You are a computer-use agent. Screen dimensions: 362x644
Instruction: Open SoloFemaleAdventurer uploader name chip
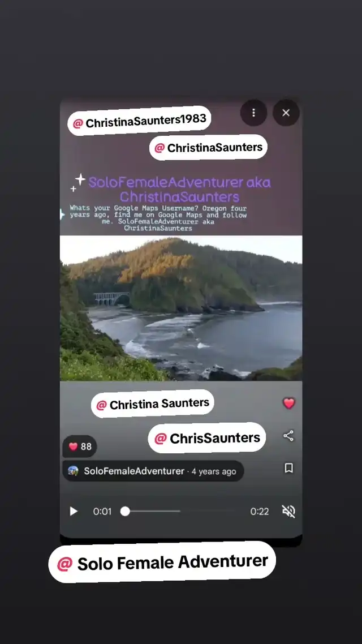pyautogui.click(x=153, y=471)
